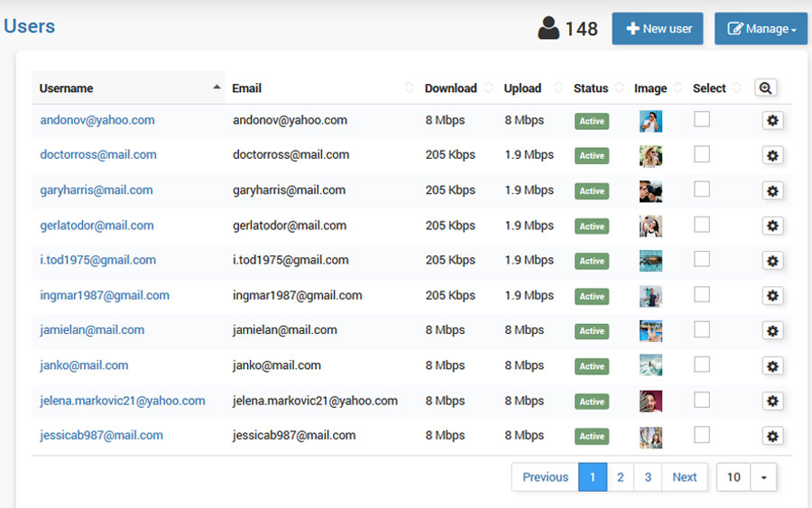Open the Manage dropdown menu
The width and height of the screenshot is (812, 508).
pos(761,29)
